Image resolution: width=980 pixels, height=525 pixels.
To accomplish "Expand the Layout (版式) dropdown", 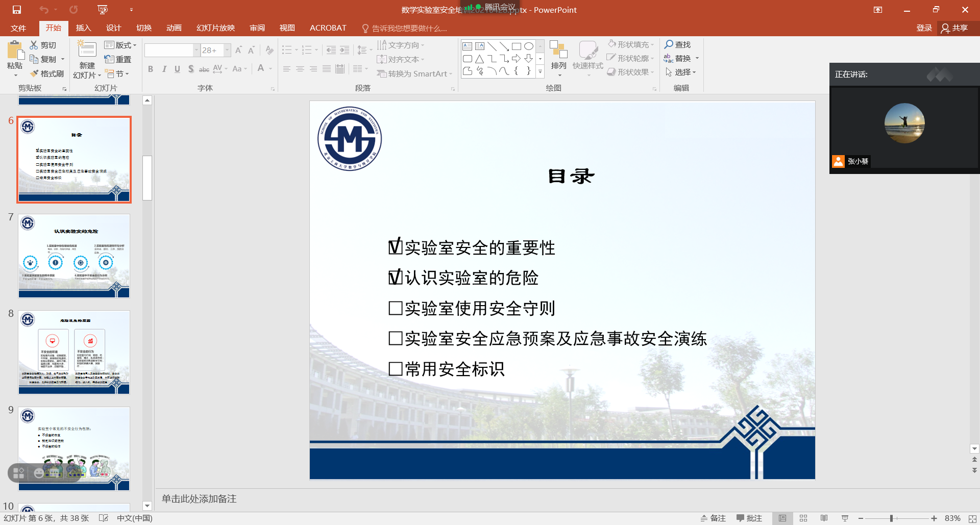I will tap(121, 45).
